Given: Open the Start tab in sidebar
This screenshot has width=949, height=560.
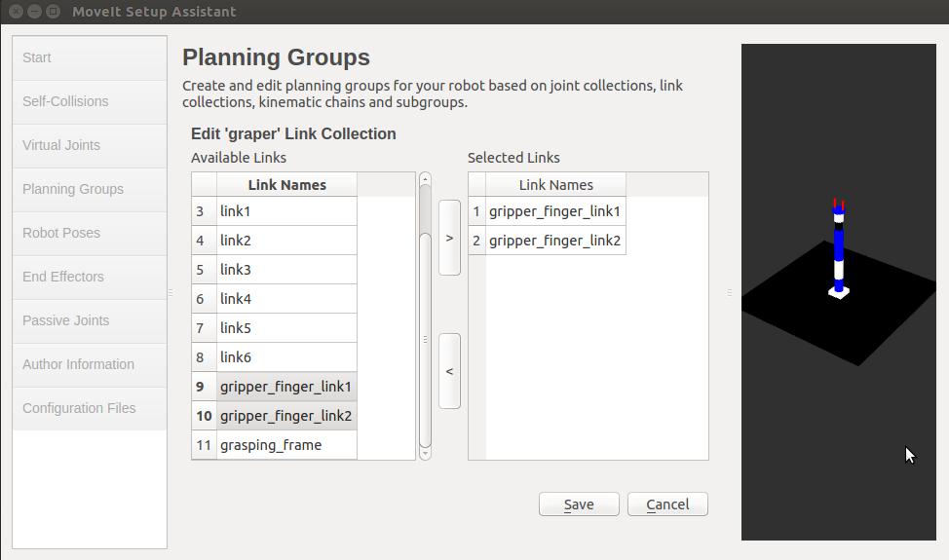Looking at the screenshot, I should 90,57.
